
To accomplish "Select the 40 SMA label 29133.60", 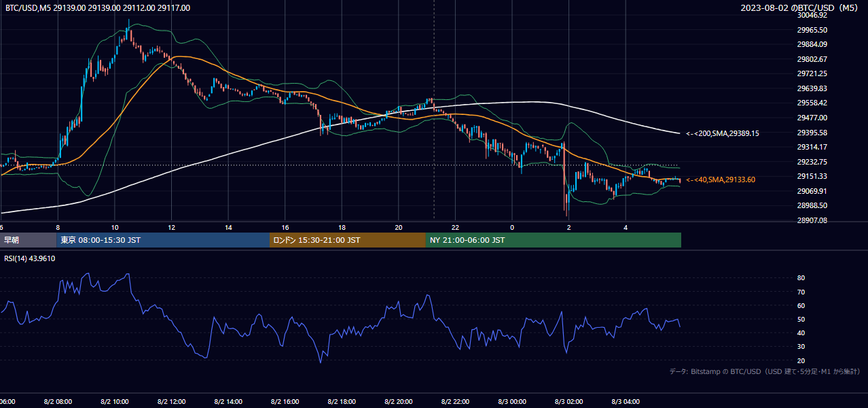I will (x=721, y=180).
